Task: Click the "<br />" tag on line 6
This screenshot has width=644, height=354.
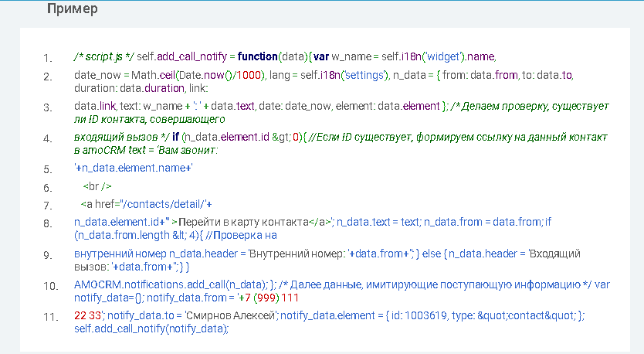Action: (x=97, y=186)
